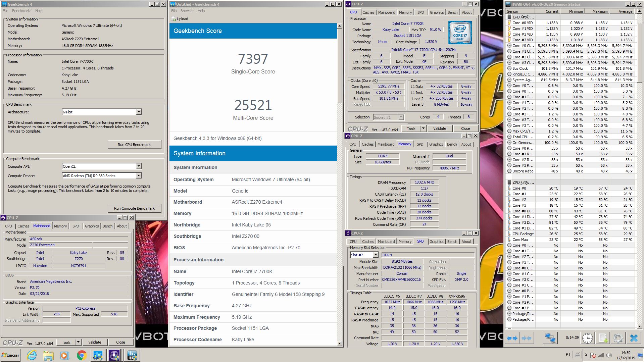Click the Core Speed 5395.77 MHz value
The height and width of the screenshot is (362, 644).
pos(389,87)
